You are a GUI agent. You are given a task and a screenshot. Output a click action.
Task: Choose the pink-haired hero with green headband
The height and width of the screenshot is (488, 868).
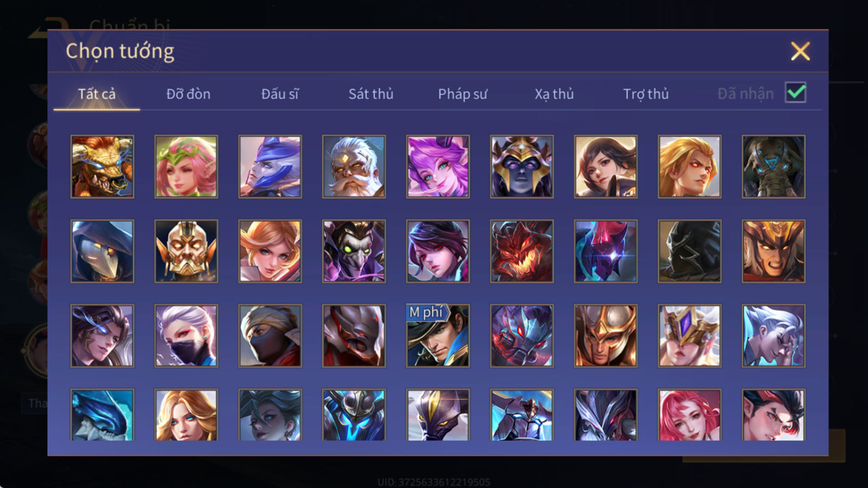coord(186,166)
